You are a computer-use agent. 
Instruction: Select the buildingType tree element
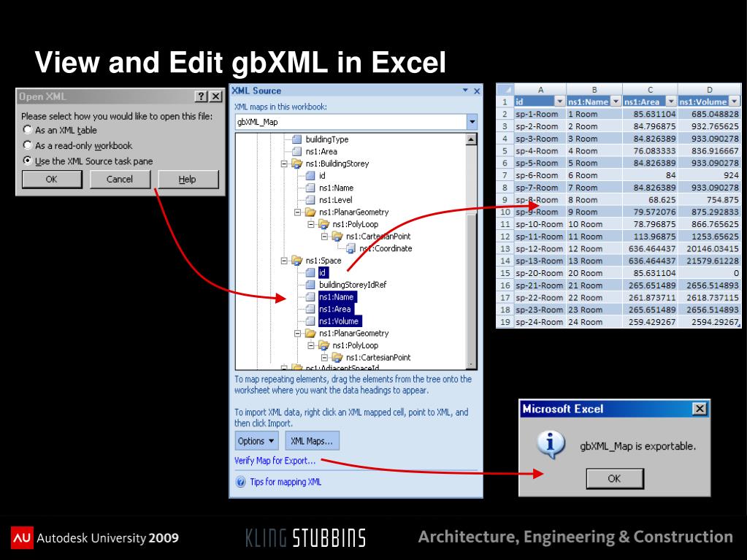[x=327, y=139]
